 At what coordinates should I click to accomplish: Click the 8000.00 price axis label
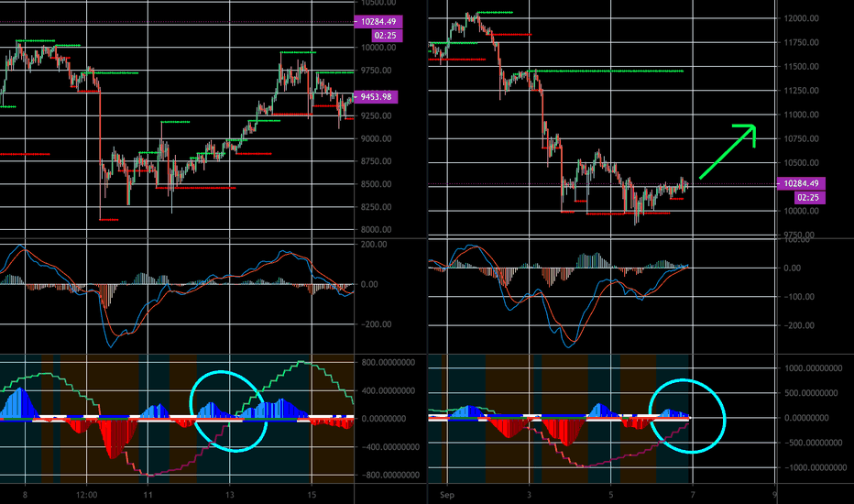point(376,229)
